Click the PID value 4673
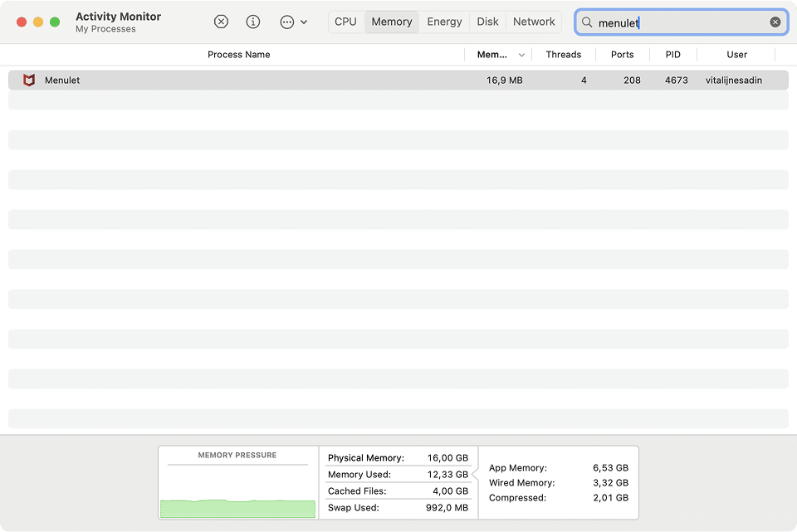Image resolution: width=797 pixels, height=532 pixels. tap(676, 81)
